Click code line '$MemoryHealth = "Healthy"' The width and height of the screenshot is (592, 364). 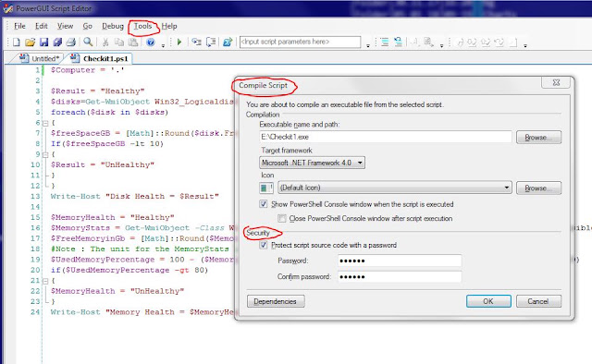(113, 217)
